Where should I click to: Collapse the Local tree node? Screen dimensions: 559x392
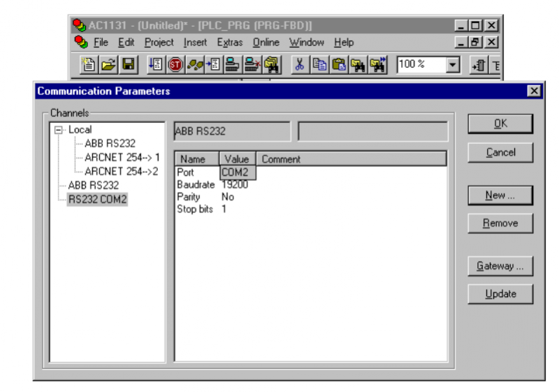[58, 130]
